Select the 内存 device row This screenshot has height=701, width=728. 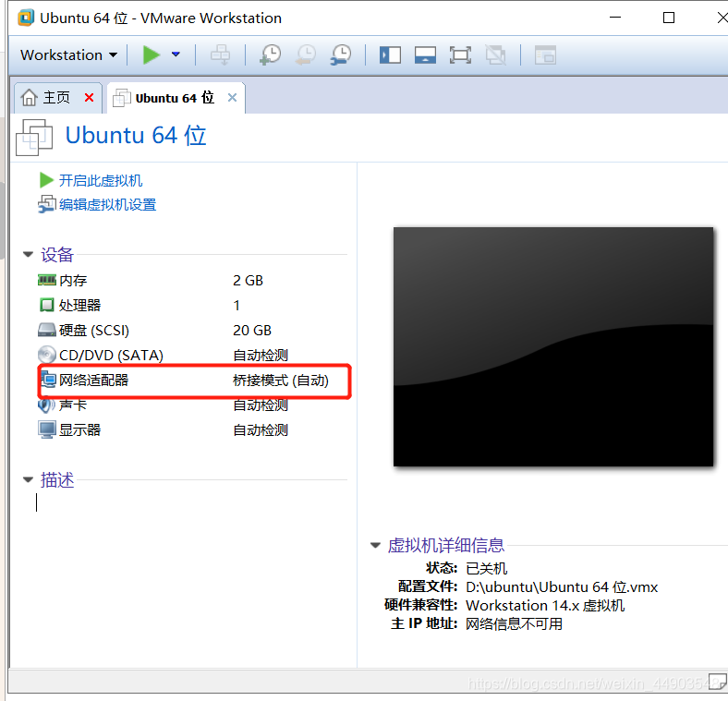tap(192, 281)
